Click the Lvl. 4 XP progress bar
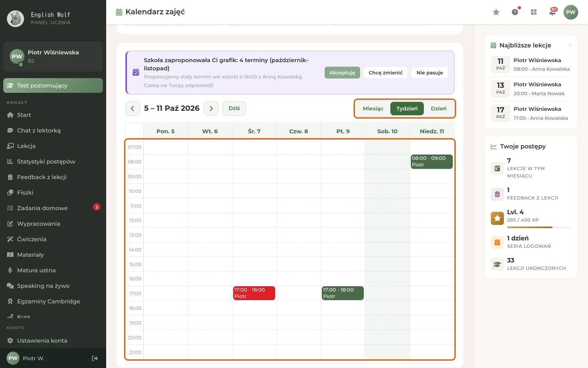The width and height of the screenshot is (588, 368). coord(539,227)
